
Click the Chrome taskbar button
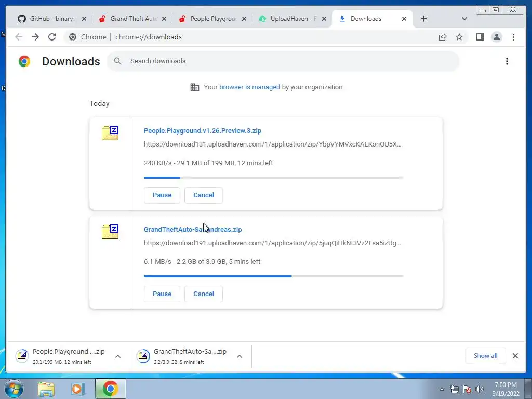110,389
